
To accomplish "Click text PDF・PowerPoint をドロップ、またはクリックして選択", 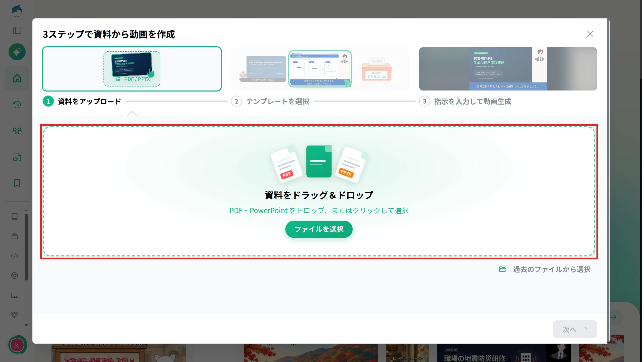I will [x=319, y=211].
